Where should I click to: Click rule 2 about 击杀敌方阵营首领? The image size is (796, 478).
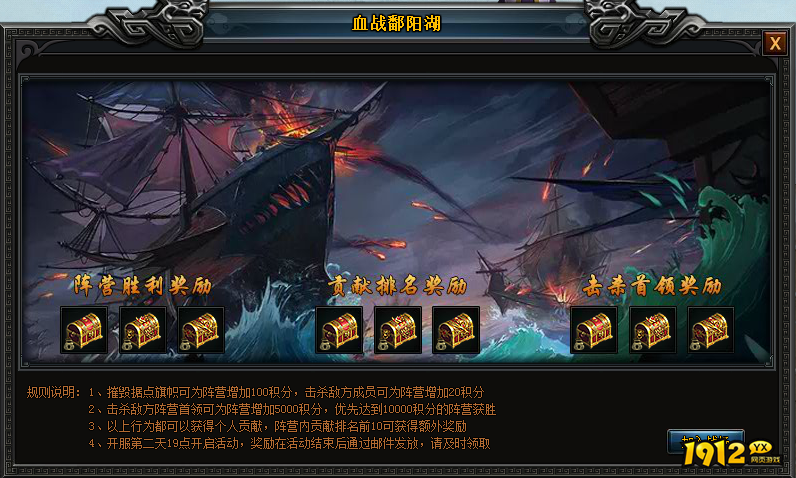[292, 409]
